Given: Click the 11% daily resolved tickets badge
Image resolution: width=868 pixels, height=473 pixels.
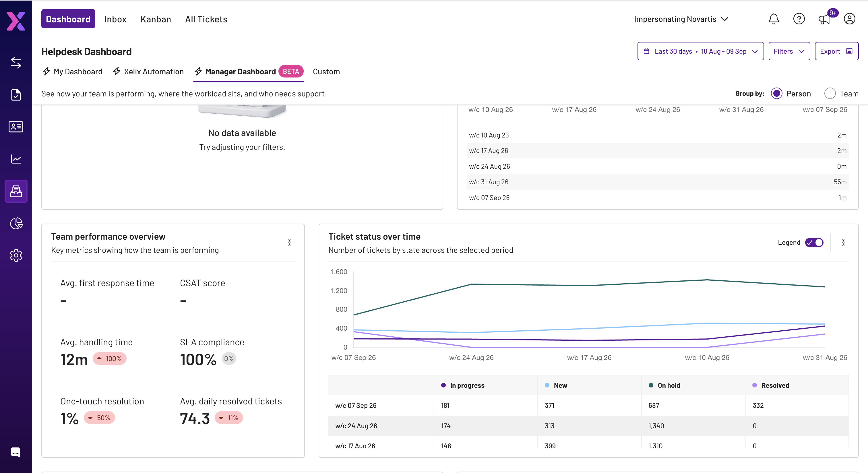Looking at the screenshot, I should [x=229, y=418].
